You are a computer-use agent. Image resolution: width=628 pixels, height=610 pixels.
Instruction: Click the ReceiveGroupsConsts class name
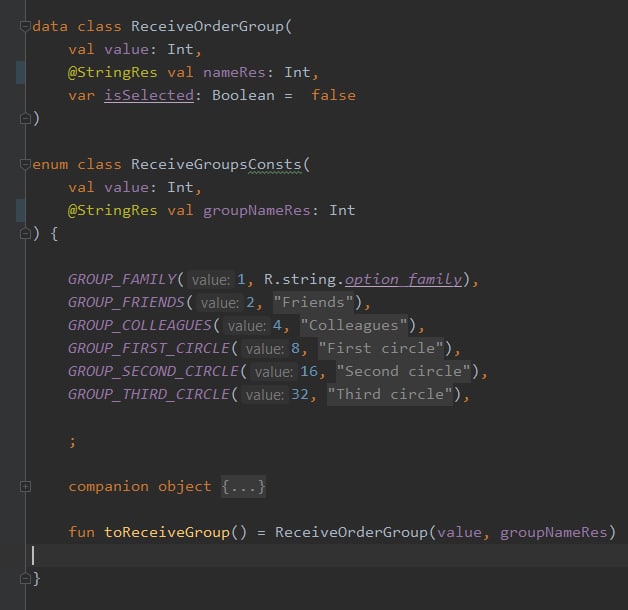click(216, 164)
